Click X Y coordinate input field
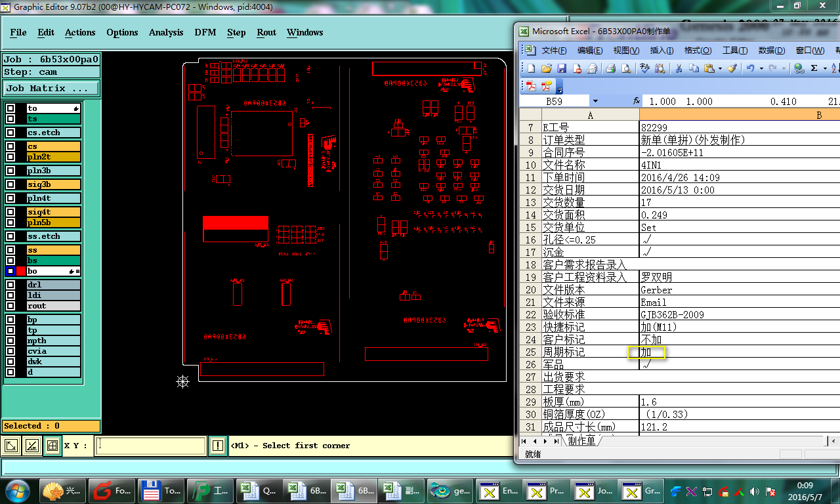The image size is (840, 504). 151,446
